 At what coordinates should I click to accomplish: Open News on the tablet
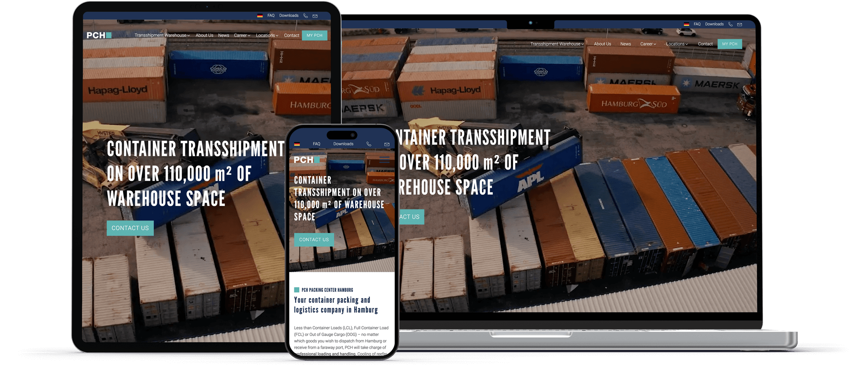pos(224,35)
